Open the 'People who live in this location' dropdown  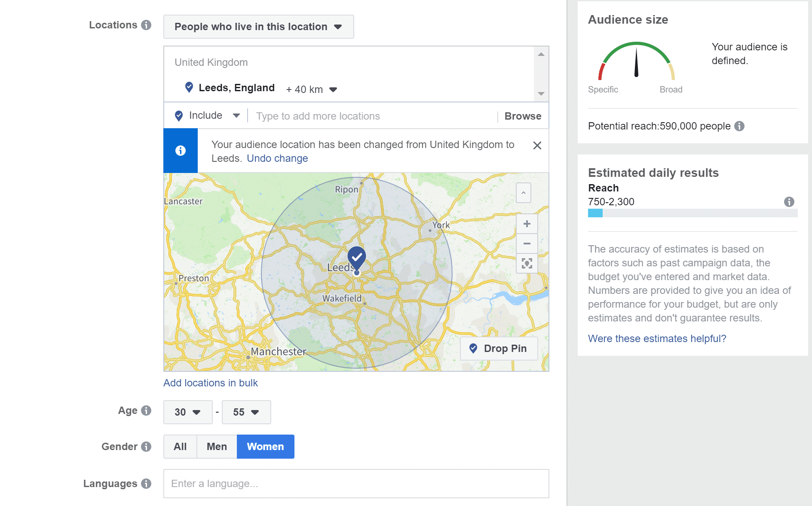click(259, 27)
